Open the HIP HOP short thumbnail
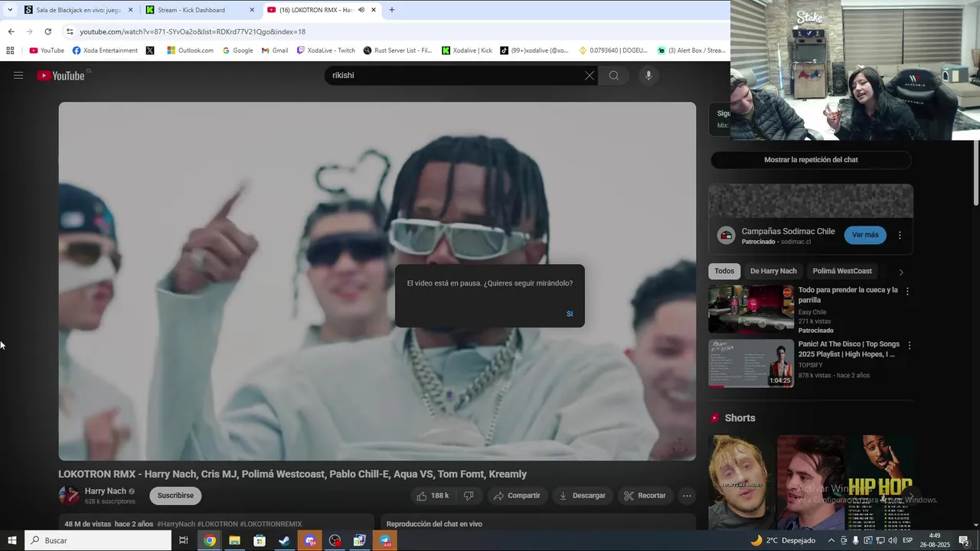 click(x=880, y=482)
